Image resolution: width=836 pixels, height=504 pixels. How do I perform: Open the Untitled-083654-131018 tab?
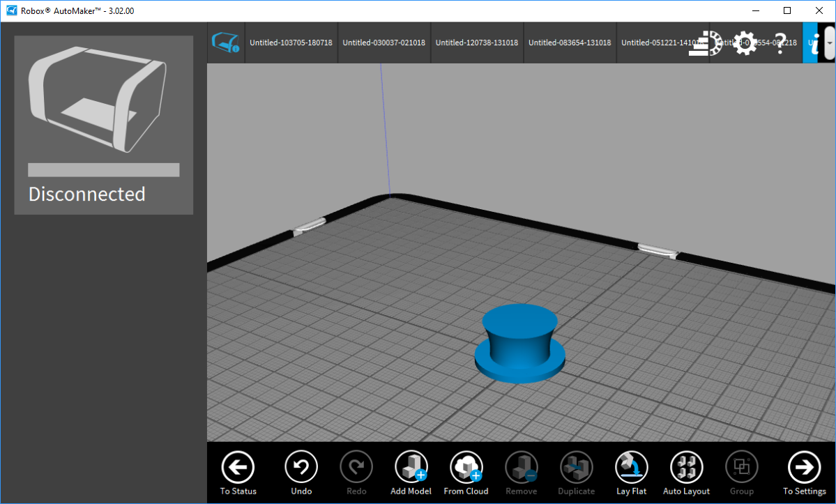tap(569, 43)
